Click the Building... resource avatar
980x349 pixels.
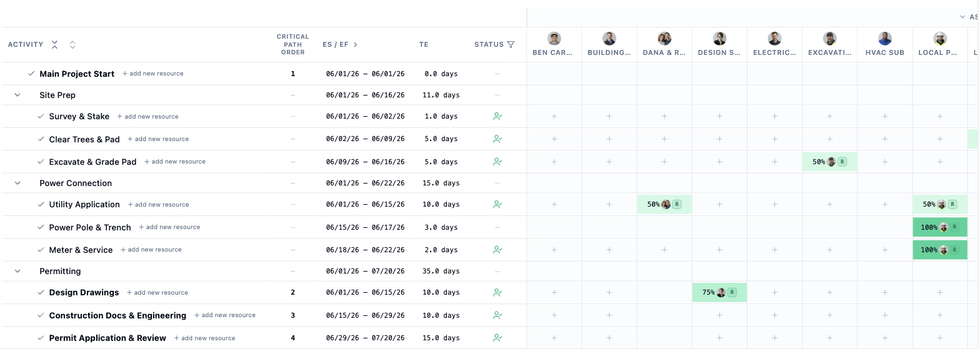click(x=609, y=39)
